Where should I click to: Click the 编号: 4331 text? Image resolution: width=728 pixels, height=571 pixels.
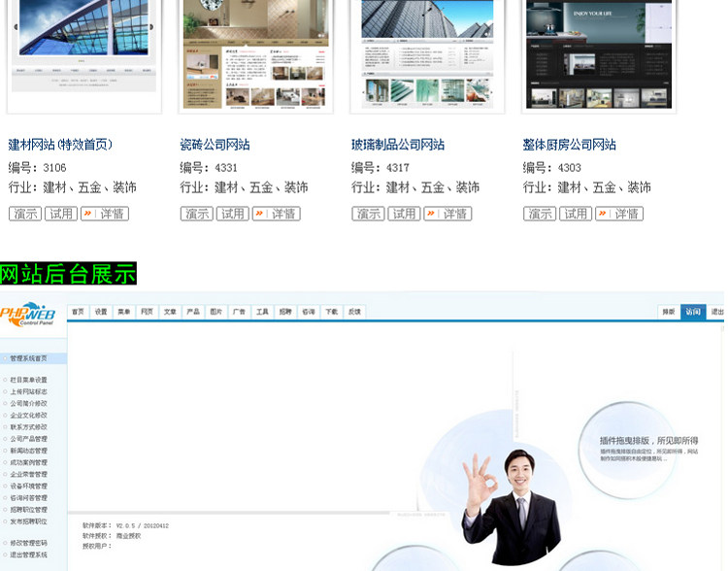coord(209,168)
